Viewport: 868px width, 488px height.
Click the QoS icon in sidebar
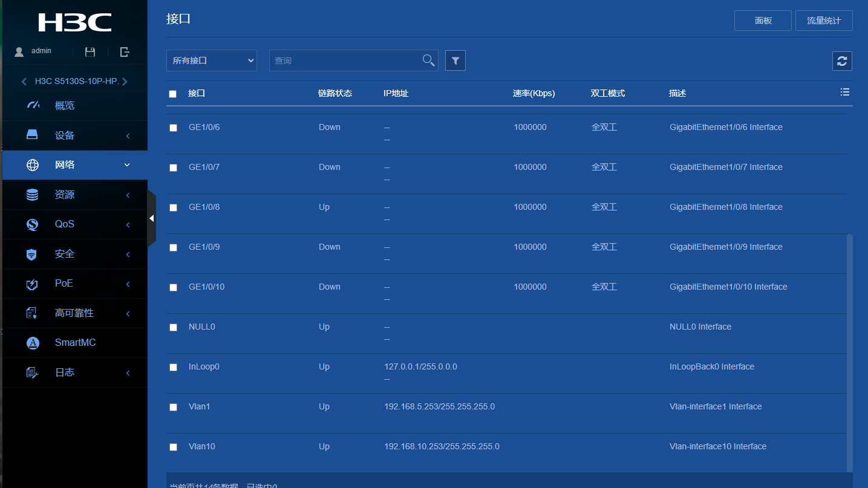click(x=33, y=224)
